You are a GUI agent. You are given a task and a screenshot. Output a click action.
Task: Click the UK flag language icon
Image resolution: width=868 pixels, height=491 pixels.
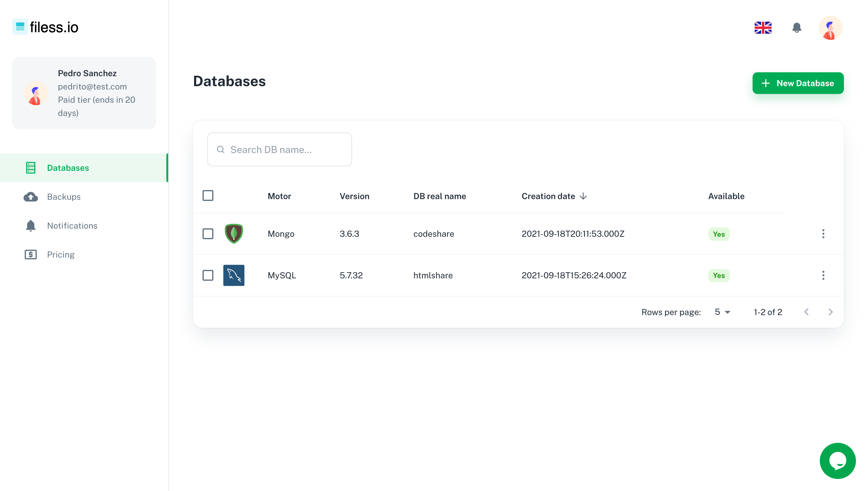pyautogui.click(x=763, y=28)
